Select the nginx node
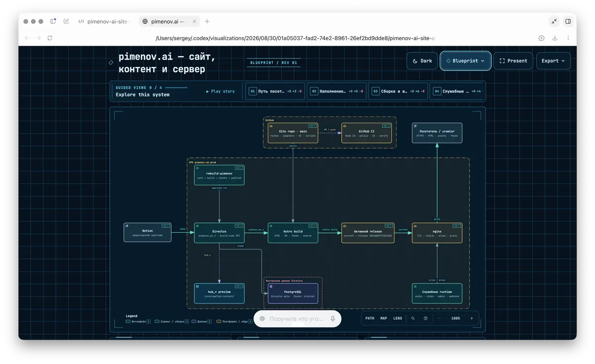 click(x=437, y=233)
